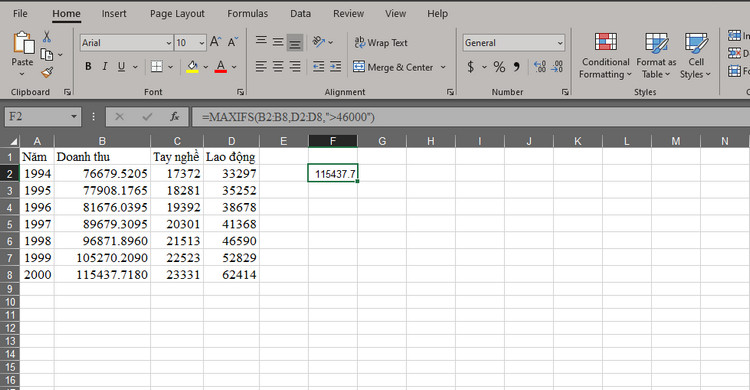
Task: Expand Font Color dropdown arrow
Action: 234,67
